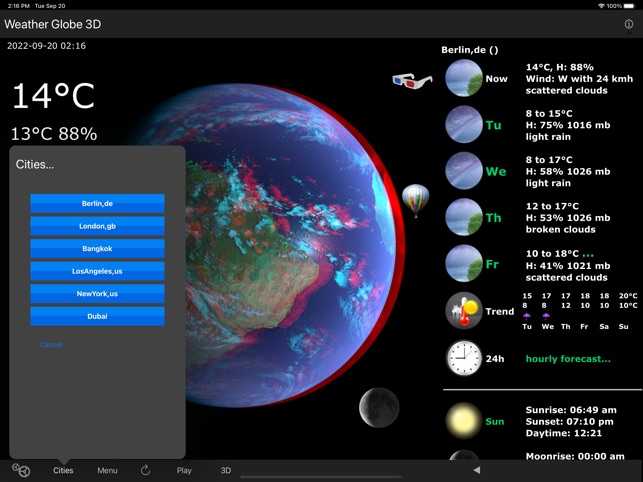Tap the Fr forecast cloud icon
Viewport: 643px width, 482px height.
pyautogui.click(x=464, y=263)
